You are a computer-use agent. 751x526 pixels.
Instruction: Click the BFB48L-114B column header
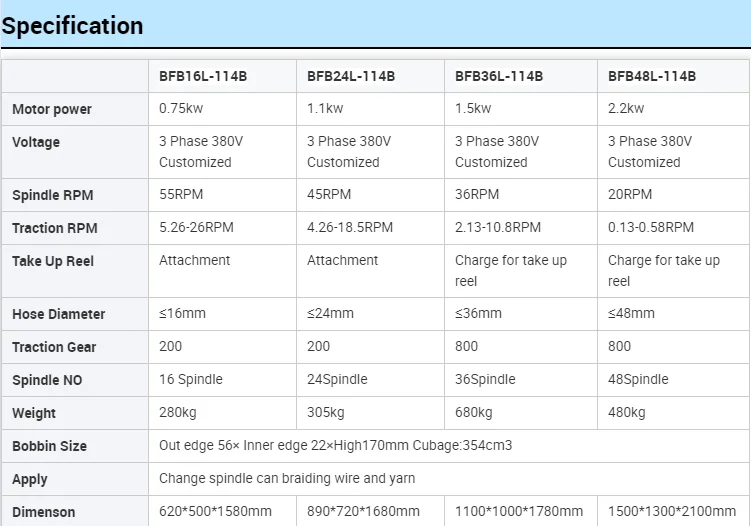pyautogui.click(x=652, y=76)
